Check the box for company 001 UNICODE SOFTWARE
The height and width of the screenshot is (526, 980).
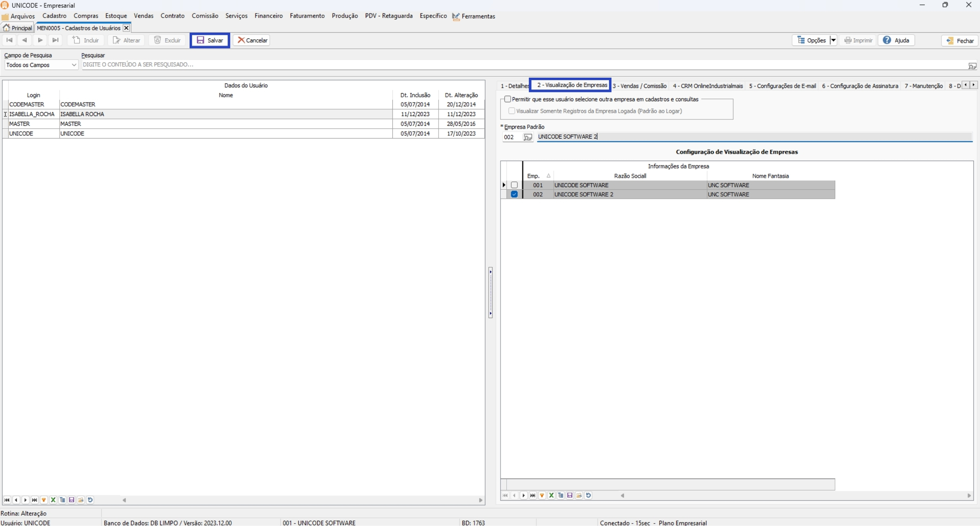click(x=514, y=185)
